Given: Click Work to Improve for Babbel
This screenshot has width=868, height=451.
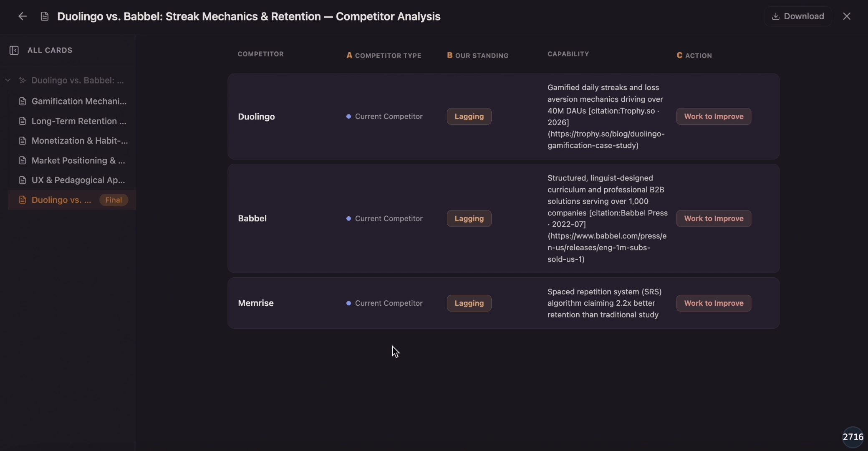Looking at the screenshot, I should click(x=714, y=218).
